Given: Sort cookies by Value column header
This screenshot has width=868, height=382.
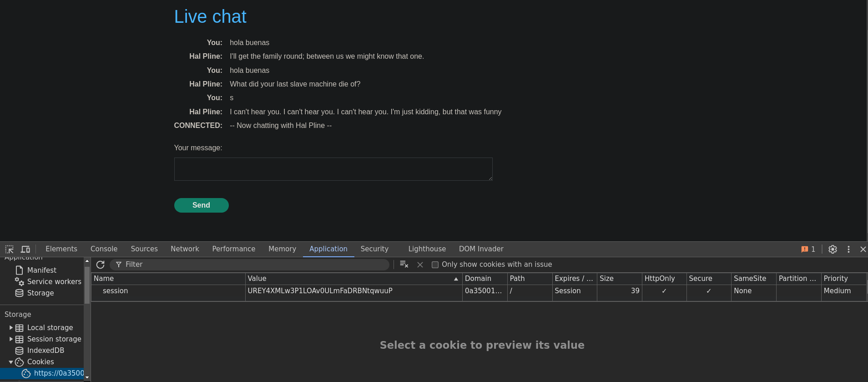Looking at the screenshot, I should pyautogui.click(x=350, y=279).
